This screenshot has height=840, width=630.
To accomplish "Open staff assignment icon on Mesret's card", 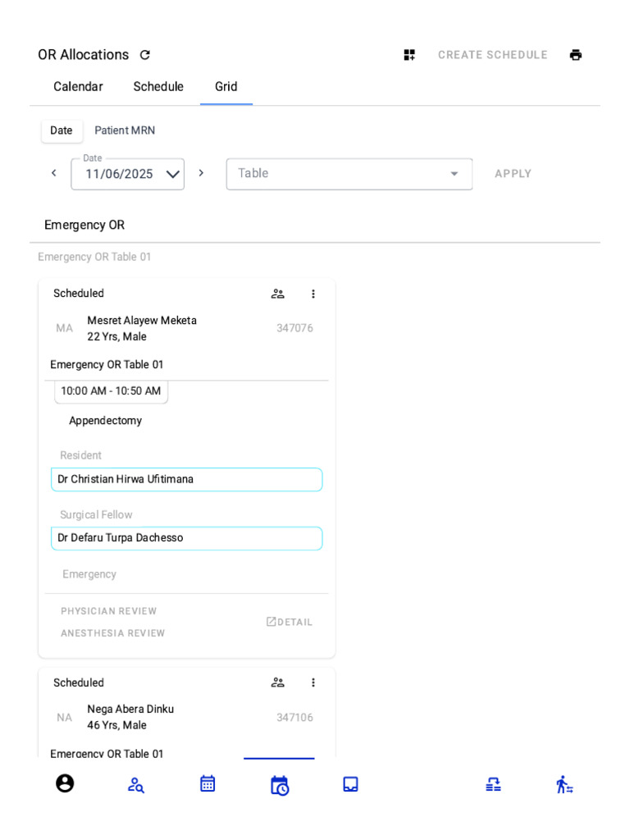I will coord(278,294).
